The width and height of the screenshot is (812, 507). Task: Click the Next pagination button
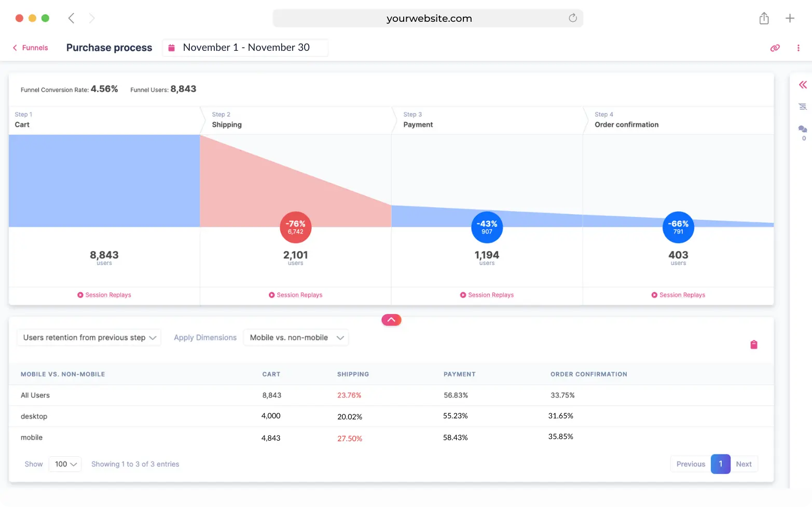744,464
